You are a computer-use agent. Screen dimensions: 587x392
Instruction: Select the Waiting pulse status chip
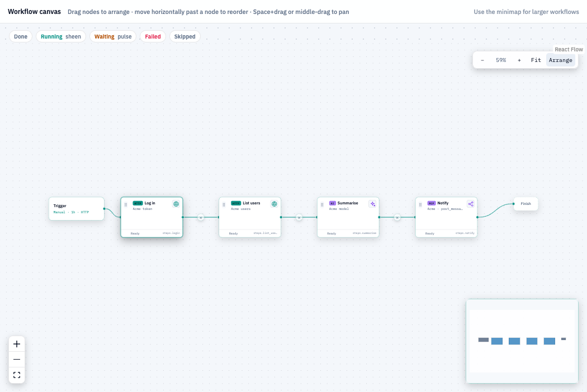pos(113,37)
